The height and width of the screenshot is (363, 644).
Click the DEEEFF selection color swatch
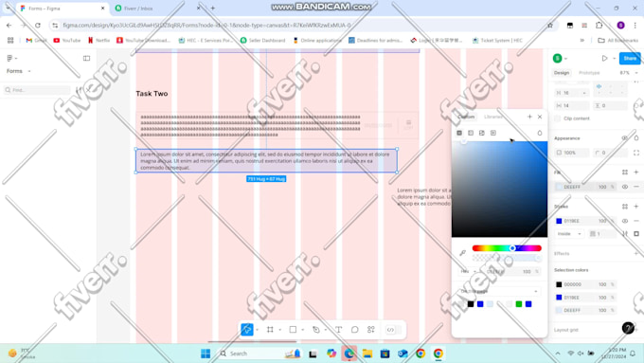pyautogui.click(x=559, y=310)
